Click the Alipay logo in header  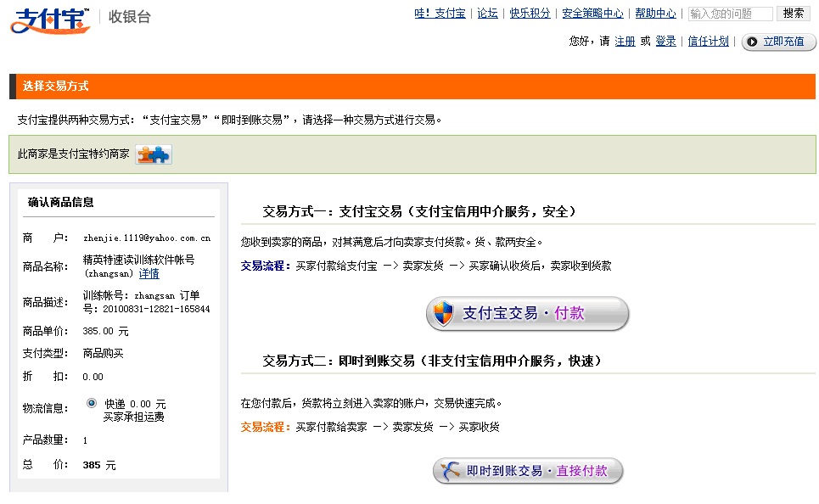click(50, 19)
